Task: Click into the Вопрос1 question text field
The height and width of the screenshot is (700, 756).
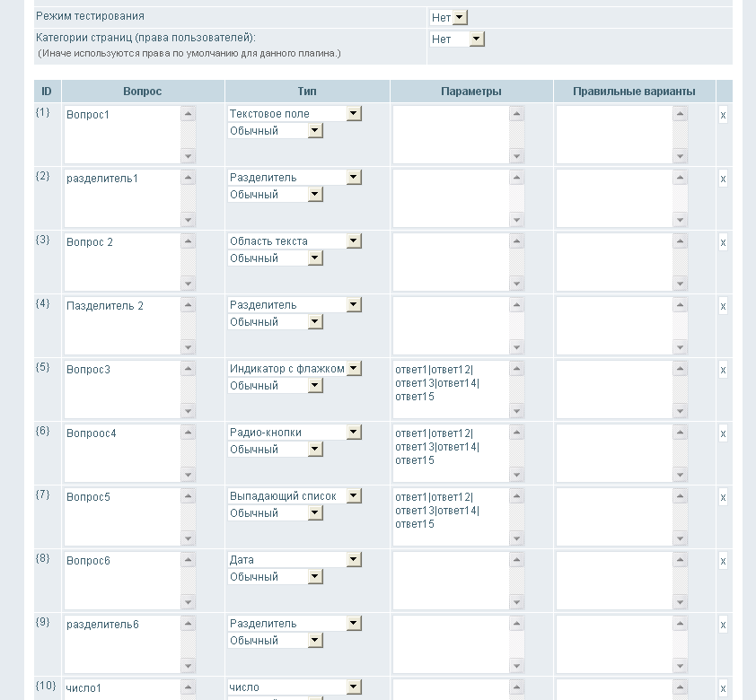Action: pyautogui.click(x=122, y=135)
